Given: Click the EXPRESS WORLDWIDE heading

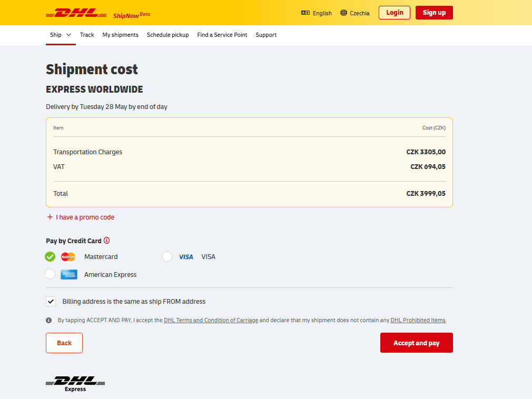Looking at the screenshot, I should coord(94,89).
